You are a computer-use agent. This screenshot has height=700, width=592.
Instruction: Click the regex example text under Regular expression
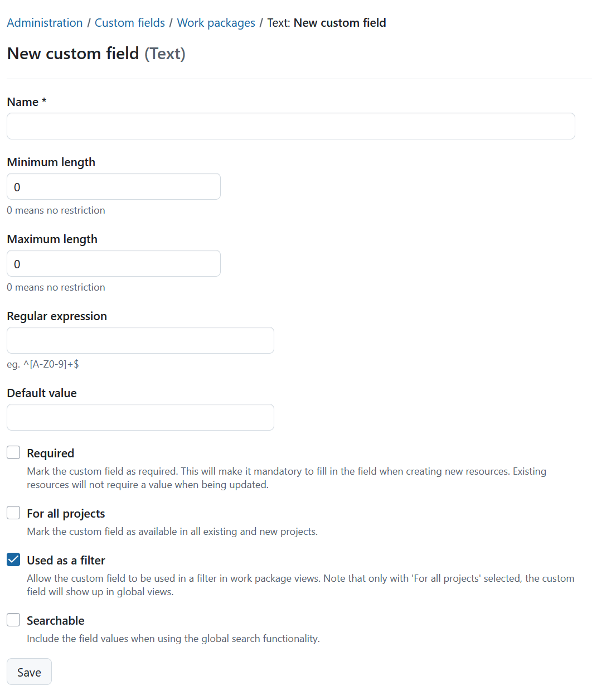click(x=43, y=364)
